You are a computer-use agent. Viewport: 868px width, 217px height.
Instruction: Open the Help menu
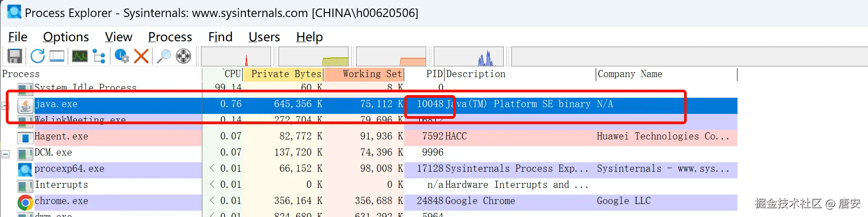(310, 37)
